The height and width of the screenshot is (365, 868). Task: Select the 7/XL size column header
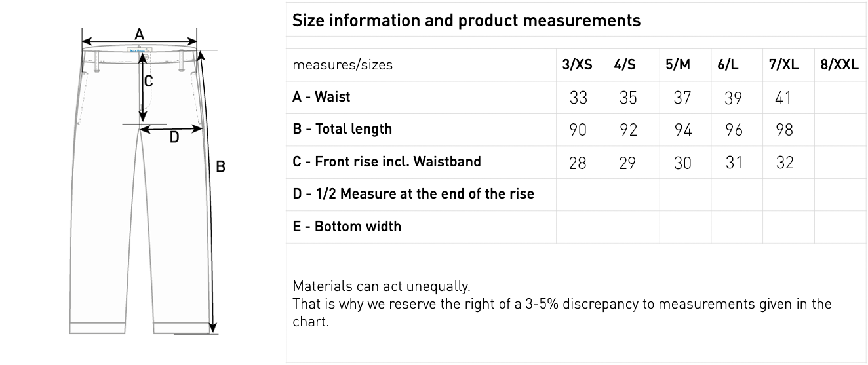click(x=783, y=65)
